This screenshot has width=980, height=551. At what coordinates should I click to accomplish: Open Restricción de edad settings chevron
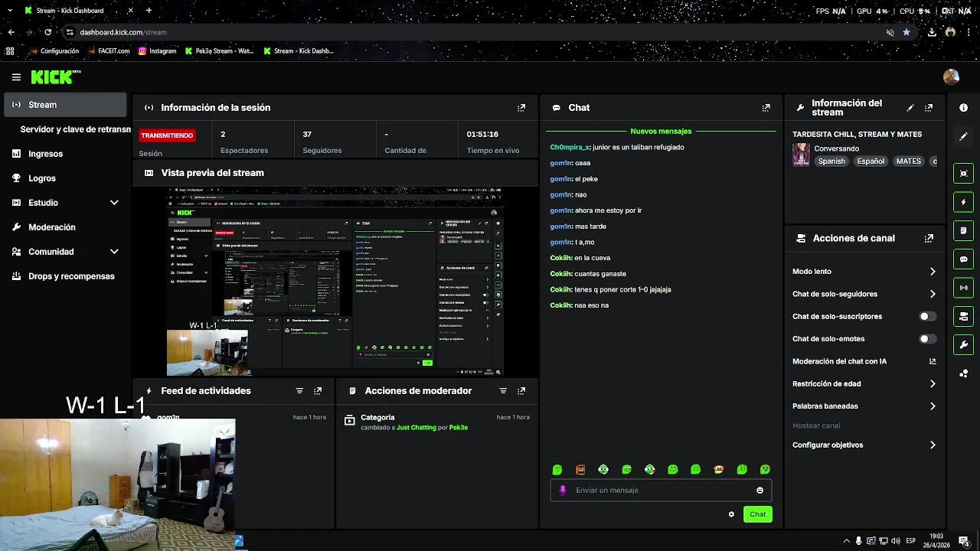(933, 383)
